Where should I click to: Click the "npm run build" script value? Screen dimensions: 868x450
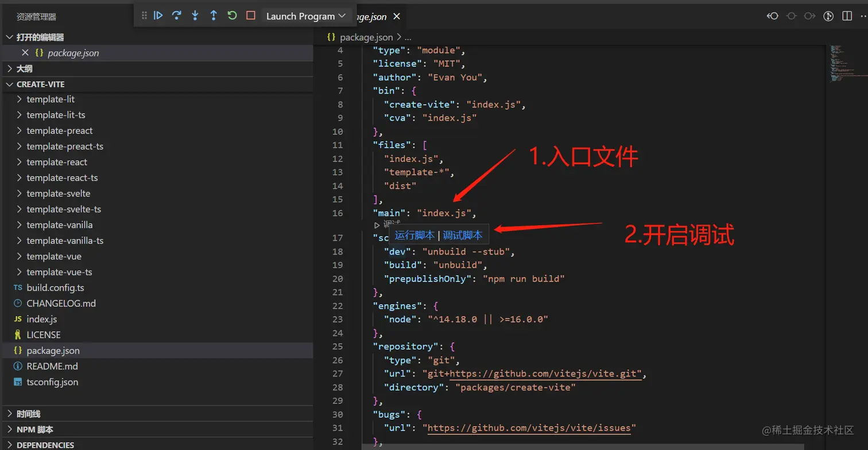click(524, 279)
